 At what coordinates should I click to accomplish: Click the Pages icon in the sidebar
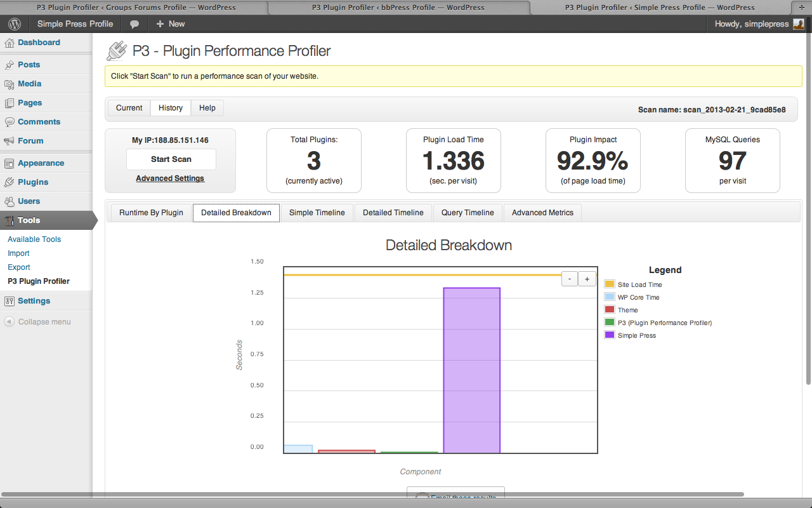point(10,103)
